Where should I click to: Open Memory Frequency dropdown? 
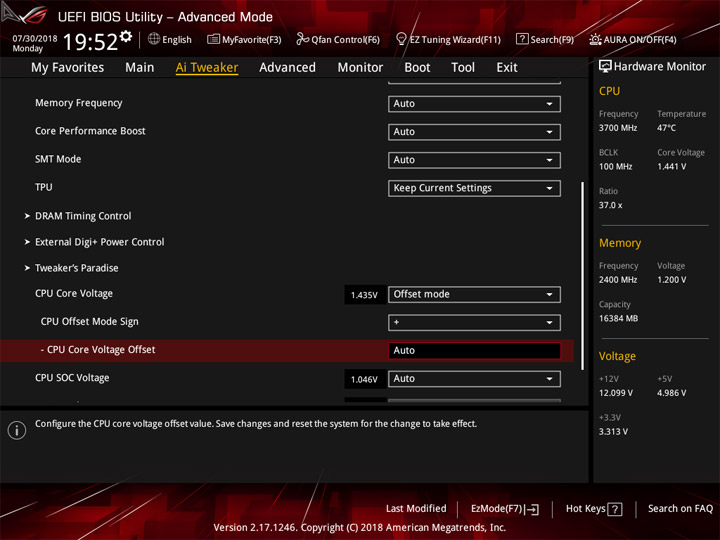pos(474,104)
